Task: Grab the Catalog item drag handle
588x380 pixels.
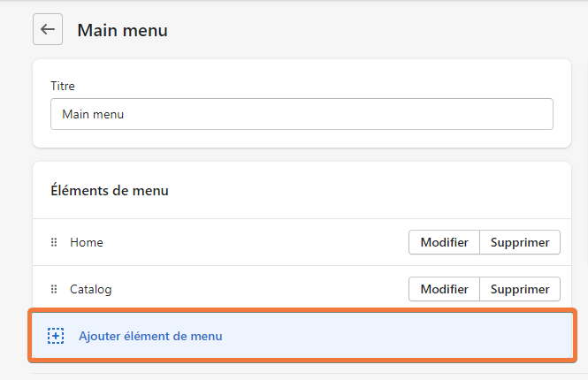Action: [54, 289]
